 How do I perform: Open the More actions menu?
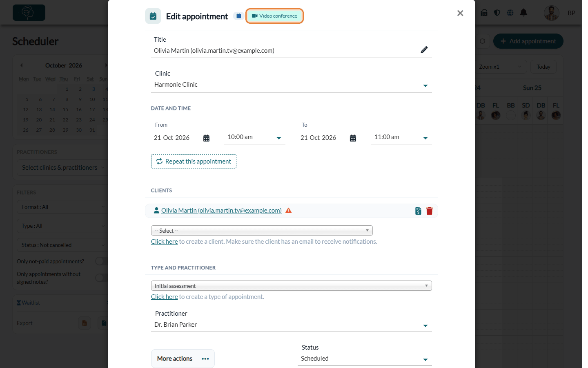pyautogui.click(x=183, y=359)
